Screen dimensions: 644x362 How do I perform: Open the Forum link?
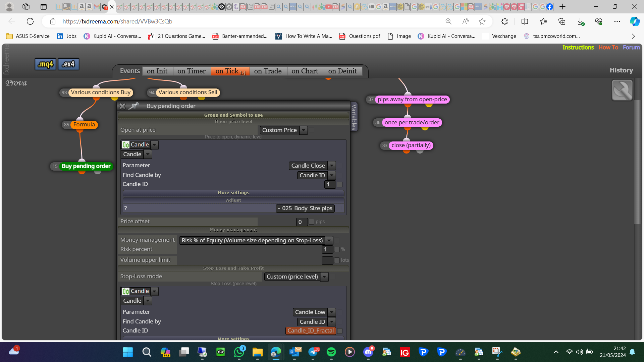point(631,48)
